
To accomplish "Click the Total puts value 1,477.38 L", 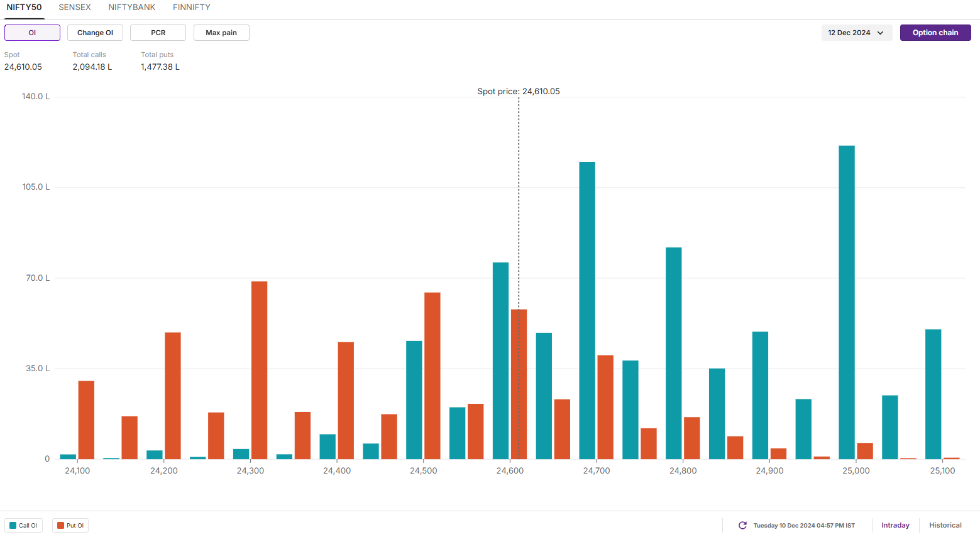I will click(x=160, y=67).
